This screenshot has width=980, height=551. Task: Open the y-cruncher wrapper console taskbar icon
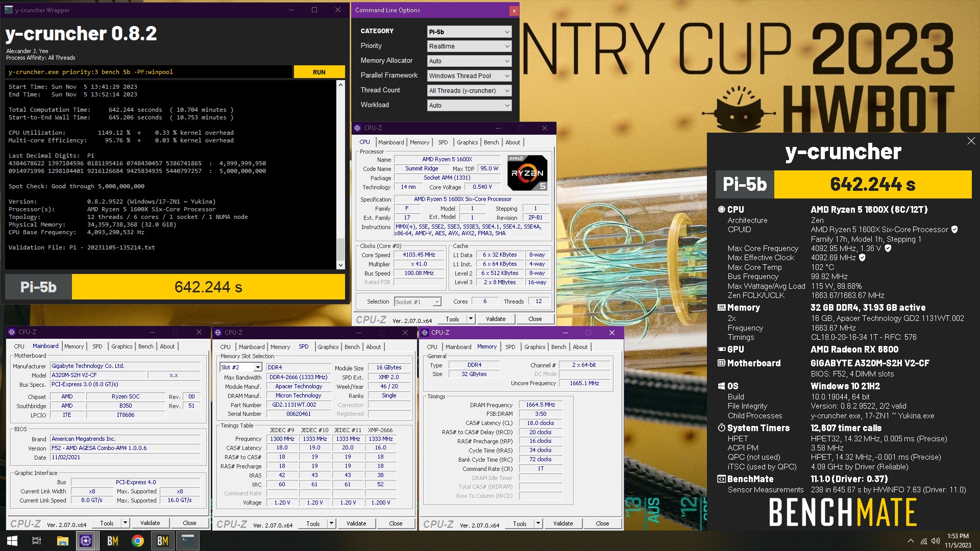pyautogui.click(x=188, y=541)
